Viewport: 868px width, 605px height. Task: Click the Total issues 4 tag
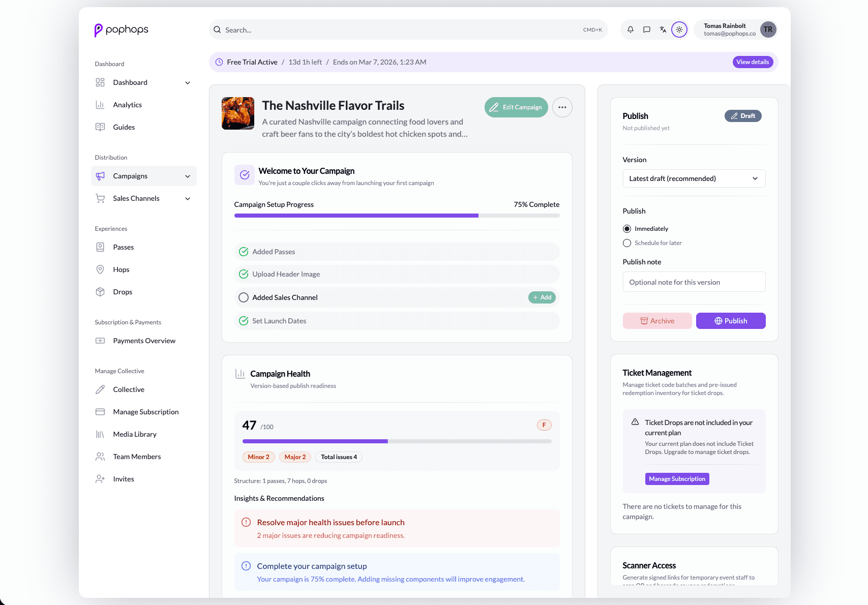339,457
